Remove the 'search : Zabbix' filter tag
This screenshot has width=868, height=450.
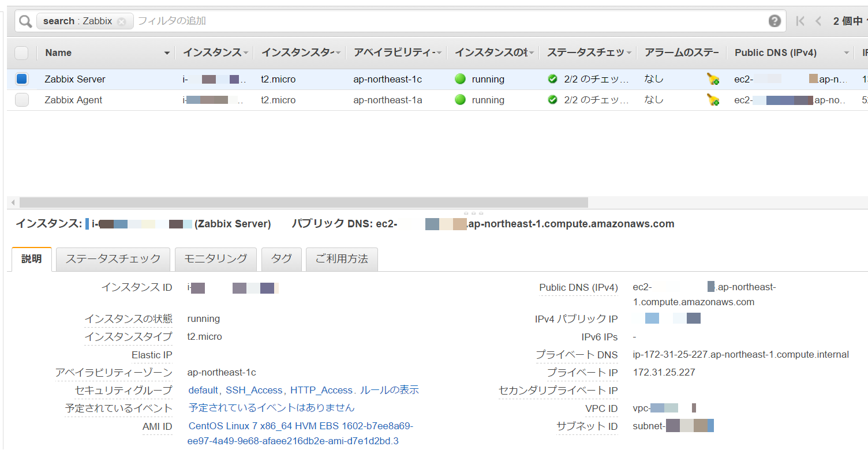click(121, 21)
